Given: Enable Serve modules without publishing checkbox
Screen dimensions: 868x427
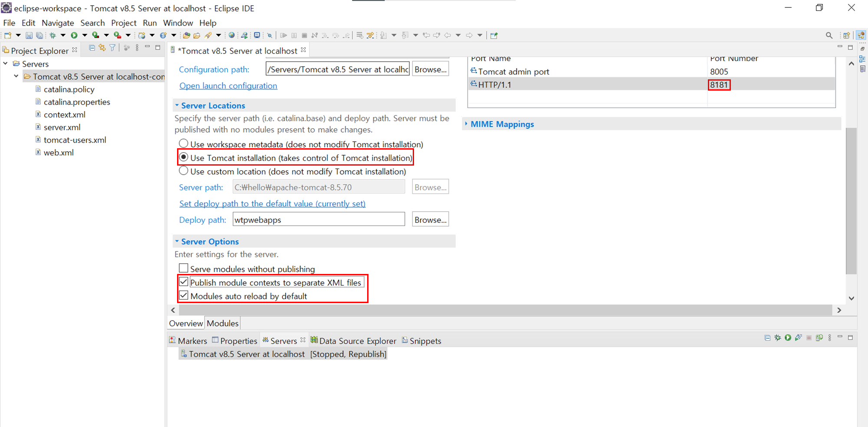Looking at the screenshot, I should 184,268.
